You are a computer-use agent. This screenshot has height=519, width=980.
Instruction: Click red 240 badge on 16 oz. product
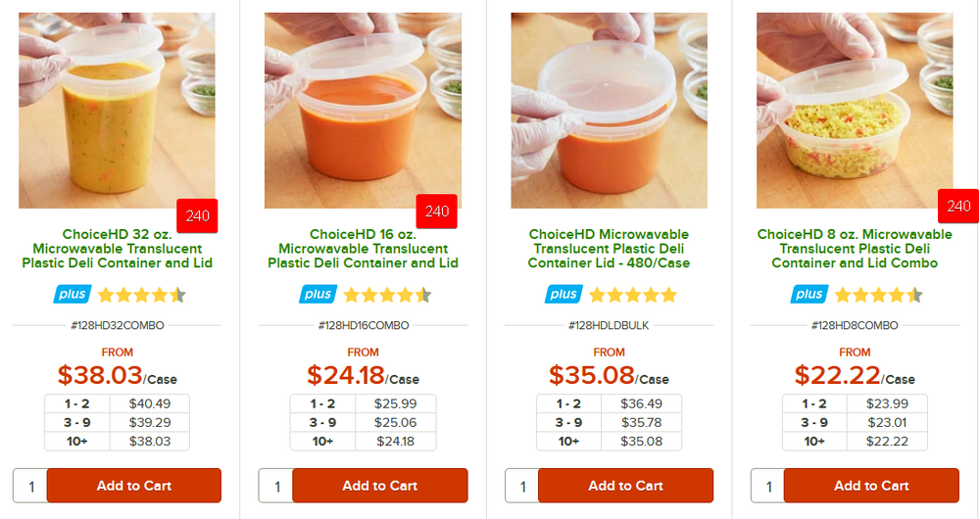(x=437, y=212)
